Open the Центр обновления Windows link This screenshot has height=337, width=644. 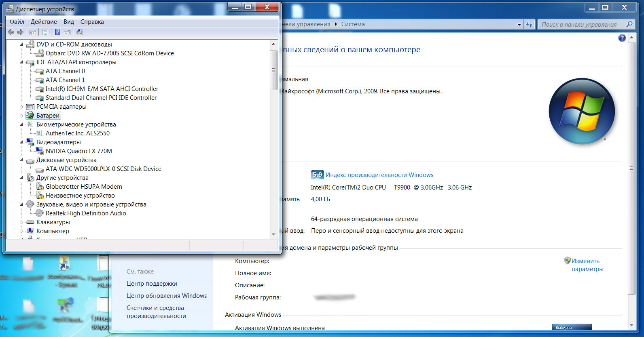point(167,296)
